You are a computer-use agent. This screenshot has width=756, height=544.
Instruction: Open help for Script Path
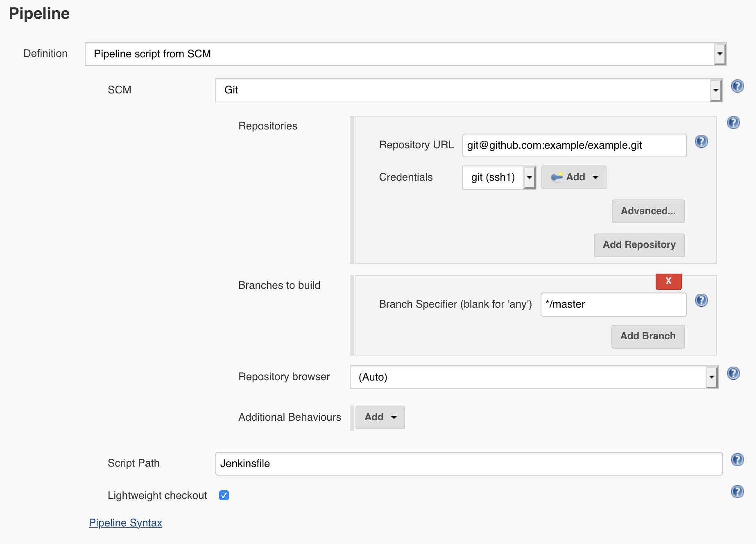coord(737,460)
